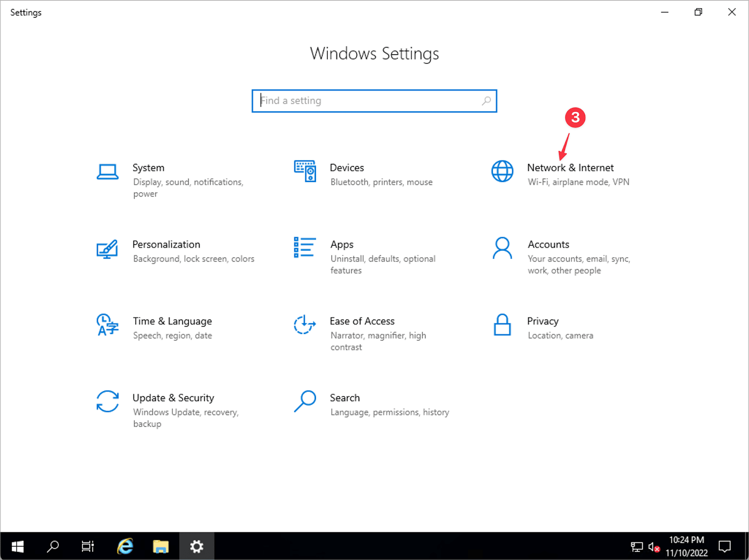Open Action Center from the system tray
The image size is (749, 560).
[724, 546]
